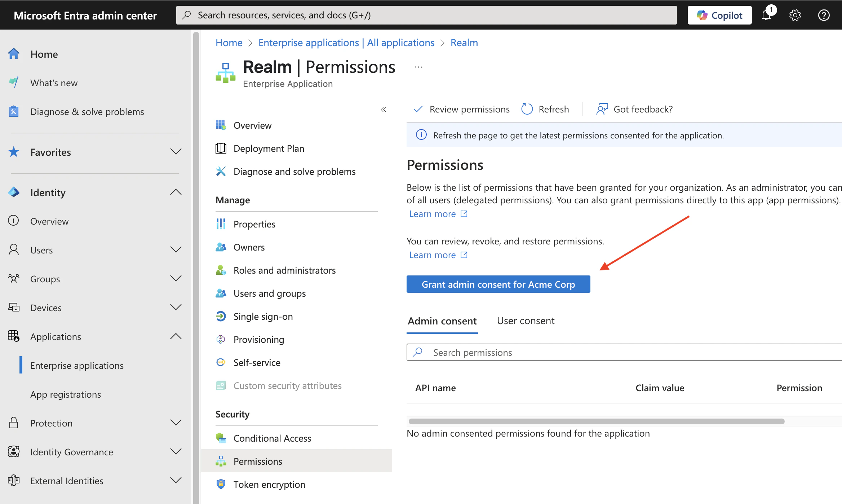Image resolution: width=842 pixels, height=504 pixels.
Task: Select the Token encryption icon
Action: pyautogui.click(x=221, y=484)
